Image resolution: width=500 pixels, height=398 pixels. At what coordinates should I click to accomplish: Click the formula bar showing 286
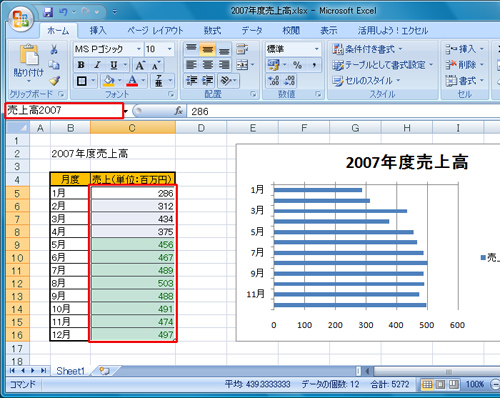point(343,111)
